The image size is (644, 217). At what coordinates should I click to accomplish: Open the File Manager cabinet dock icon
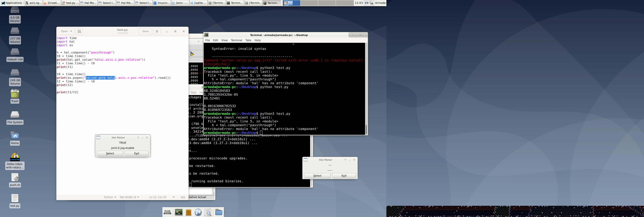189,212
